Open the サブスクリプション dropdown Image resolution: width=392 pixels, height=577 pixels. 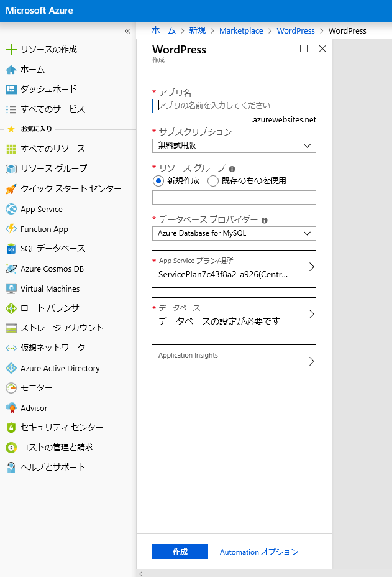(234, 145)
